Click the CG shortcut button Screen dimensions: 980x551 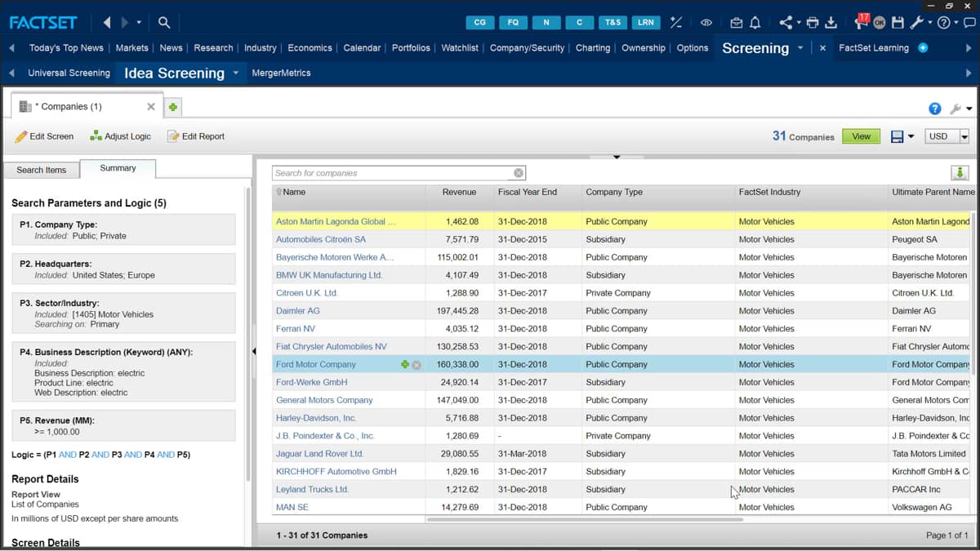(480, 22)
